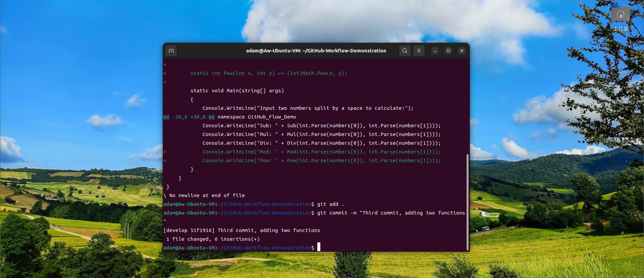Screen dimensions: 644x278
Task: Open a new terminal tab
Action: click(x=171, y=51)
